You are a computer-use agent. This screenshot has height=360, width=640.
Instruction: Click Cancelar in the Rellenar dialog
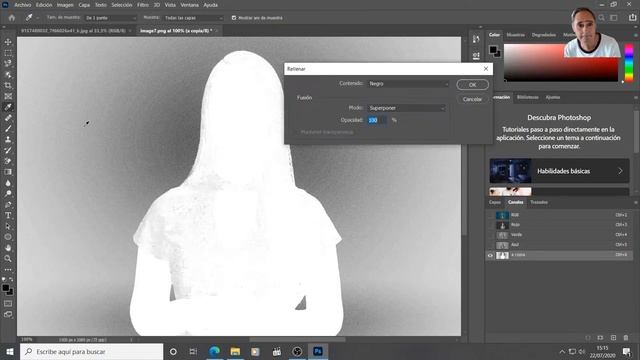472,99
